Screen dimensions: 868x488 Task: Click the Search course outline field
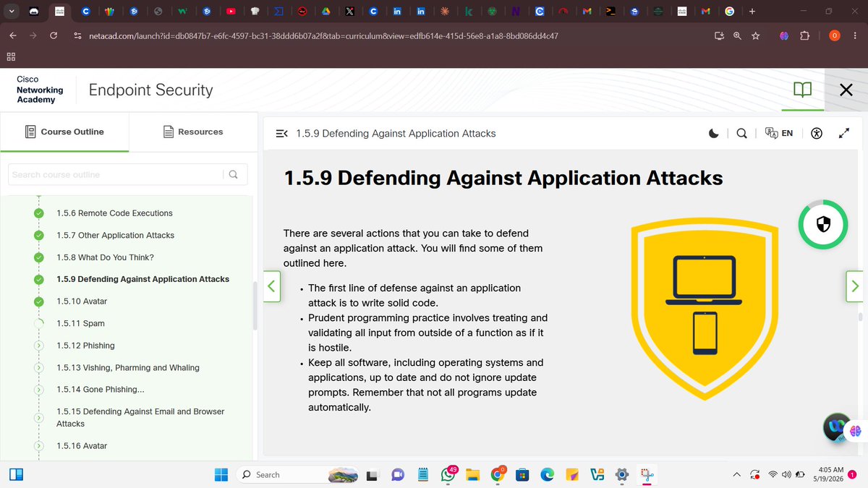coord(116,174)
